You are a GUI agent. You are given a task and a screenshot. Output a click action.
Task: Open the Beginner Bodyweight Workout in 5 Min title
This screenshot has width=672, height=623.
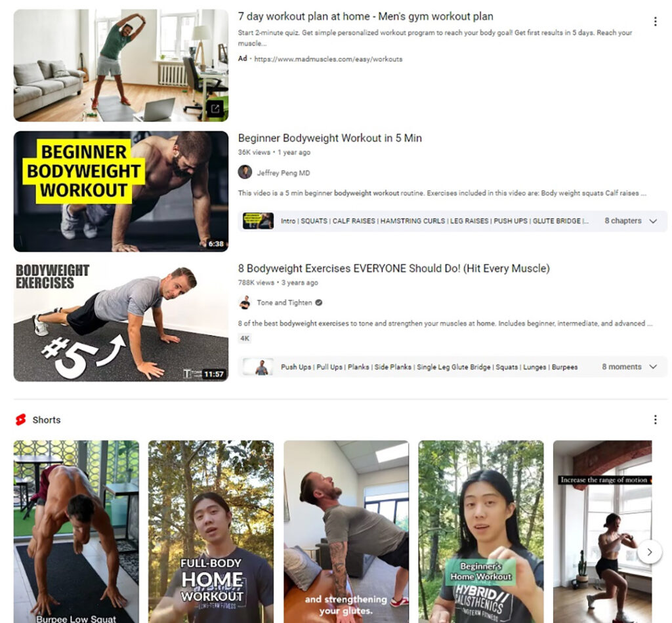329,138
